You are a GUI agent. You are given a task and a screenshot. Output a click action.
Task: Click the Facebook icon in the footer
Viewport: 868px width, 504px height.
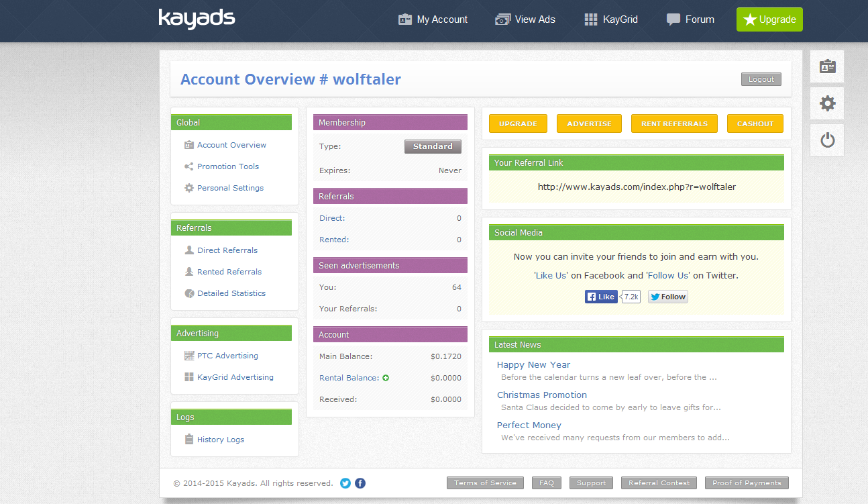[x=360, y=483]
